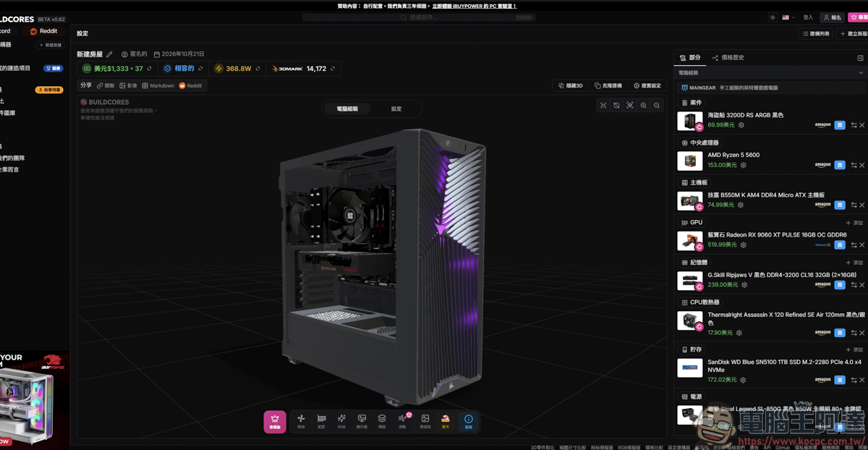Open the Reddit link in sidebar
Image resolution: width=868 pixels, height=450 pixels.
point(43,31)
